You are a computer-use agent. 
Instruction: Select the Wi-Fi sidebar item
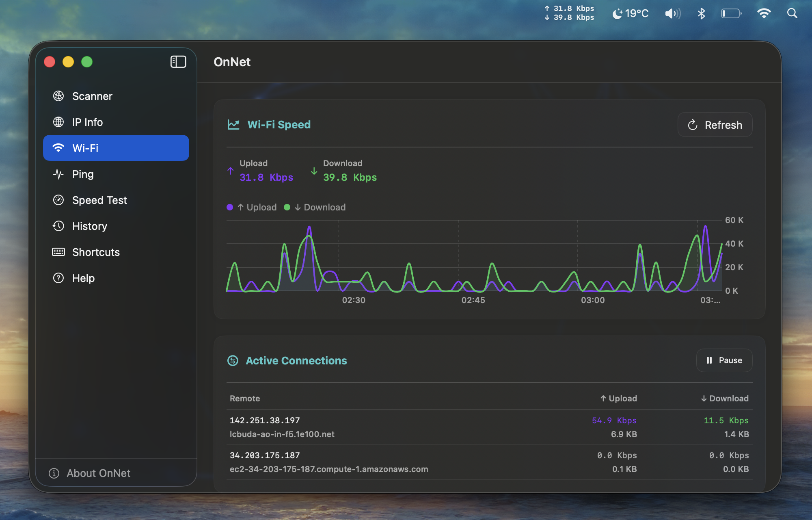pyautogui.click(x=116, y=148)
